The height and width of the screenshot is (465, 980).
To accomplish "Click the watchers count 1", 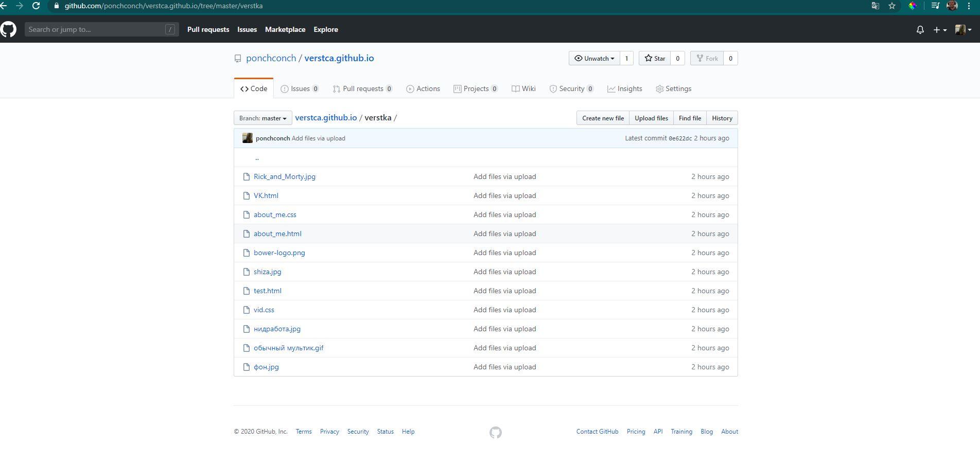I will [626, 58].
